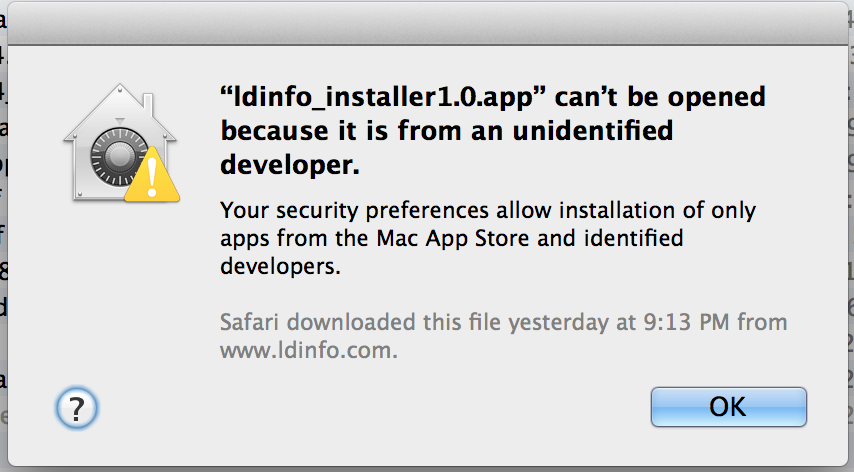This screenshot has height=472, width=854.
Task: Click the word "Safari" in gray download note
Action: tap(249, 322)
